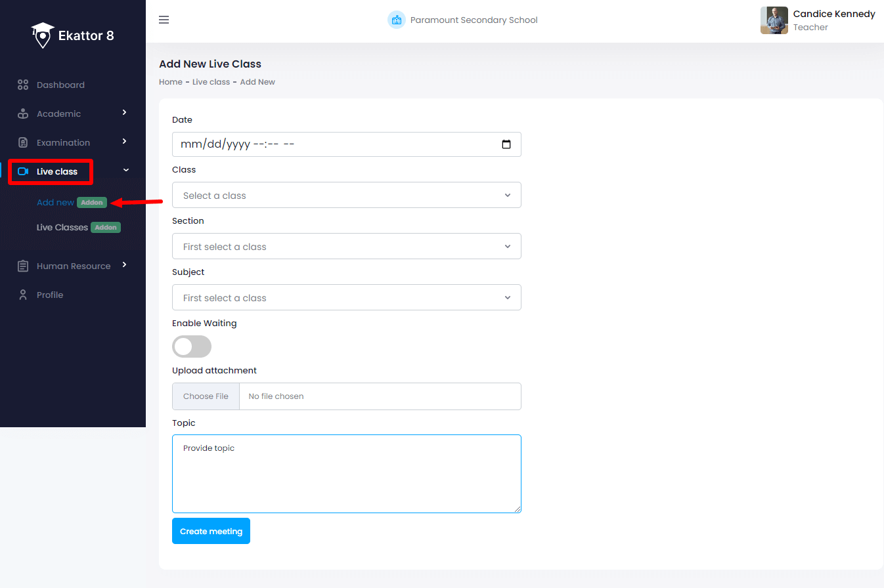The height and width of the screenshot is (588, 884).
Task: Select the Academic sidebar icon
Action: click(22, 114)
